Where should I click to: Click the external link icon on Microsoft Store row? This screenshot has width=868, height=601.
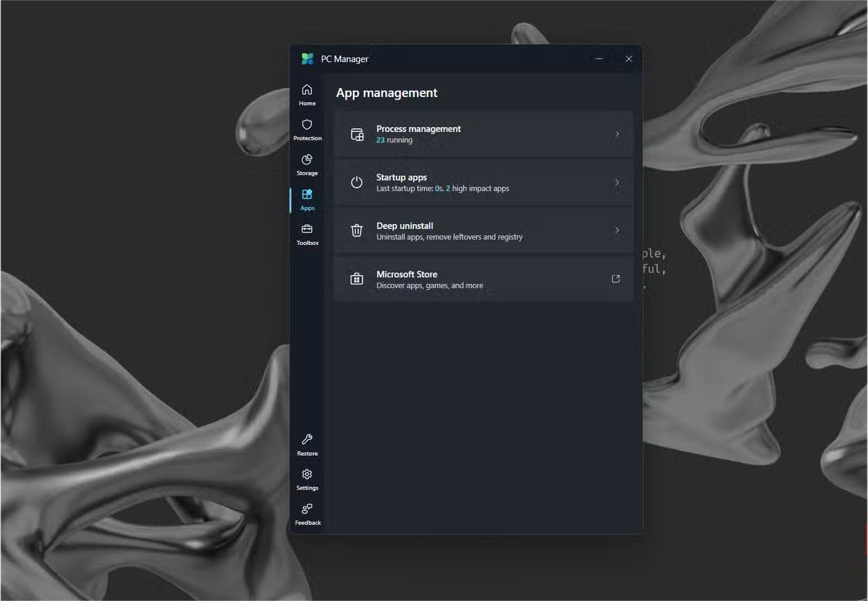click(615, 278)
